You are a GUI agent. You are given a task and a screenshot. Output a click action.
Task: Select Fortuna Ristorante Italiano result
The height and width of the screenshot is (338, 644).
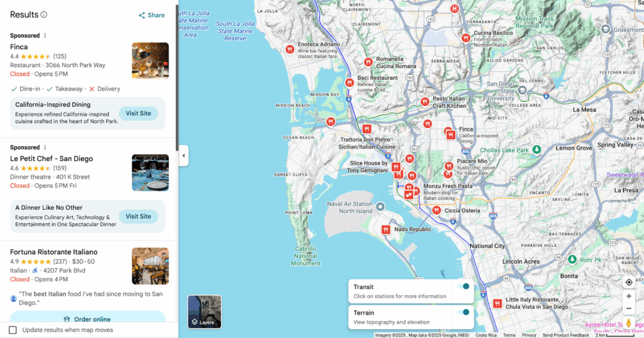tap(54, 252)
